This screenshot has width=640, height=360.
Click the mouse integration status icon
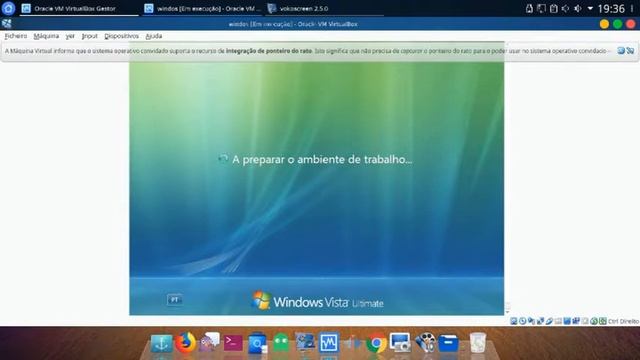pos(593,321)
